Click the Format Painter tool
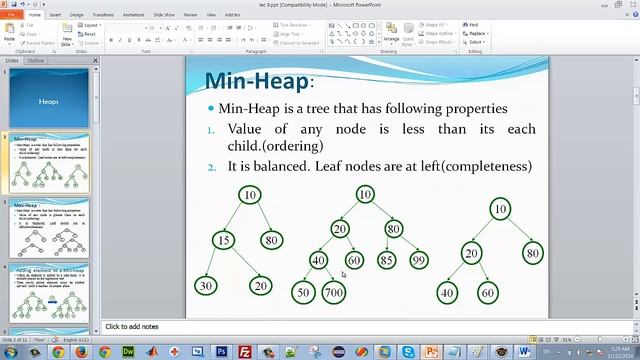 [37, 43]
